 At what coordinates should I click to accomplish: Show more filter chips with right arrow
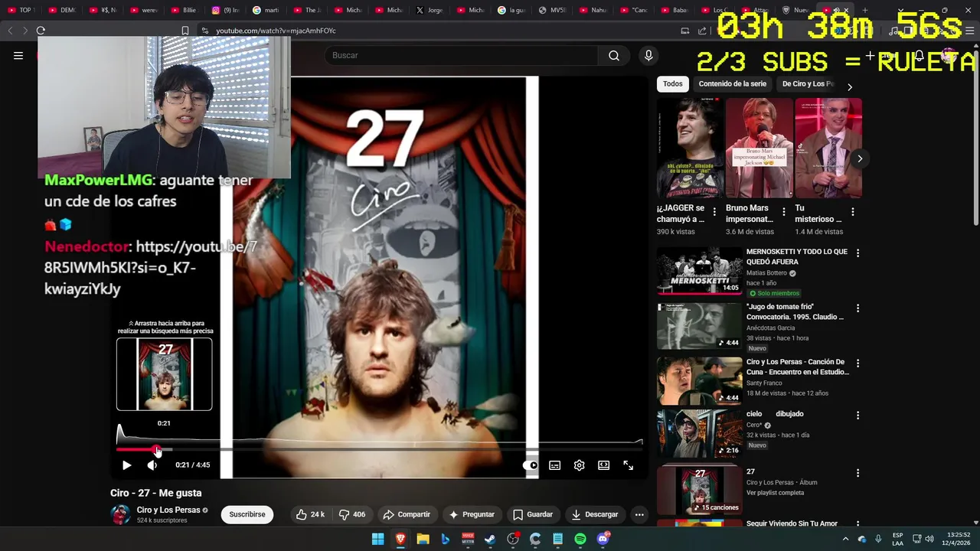point(849,86)
